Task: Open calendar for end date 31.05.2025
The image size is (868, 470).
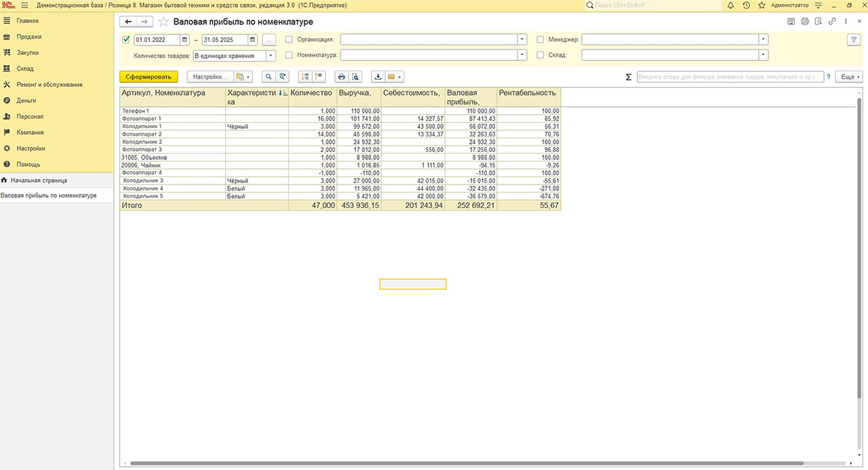Action: 254,39
